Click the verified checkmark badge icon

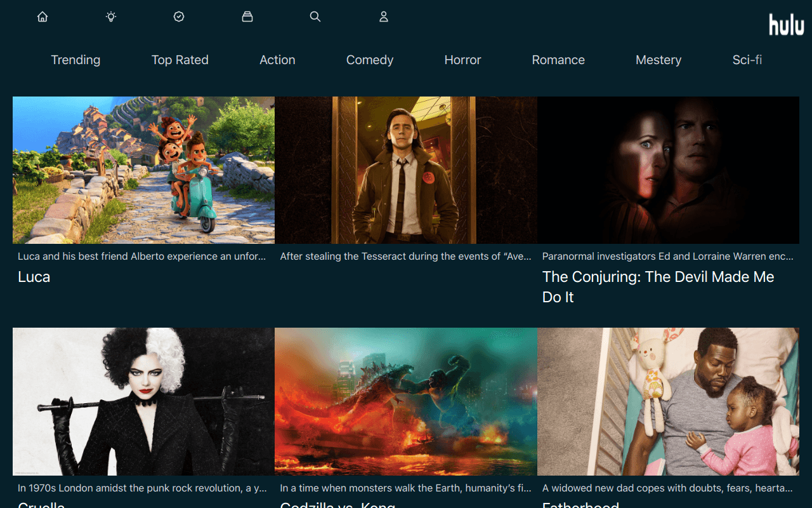[179, 17]
